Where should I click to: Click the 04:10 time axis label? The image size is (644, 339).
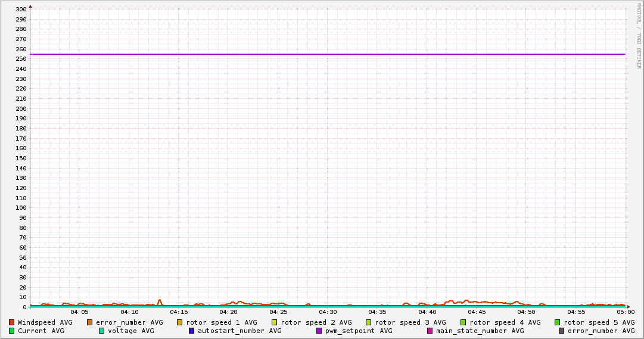click(x=129, y=312)
